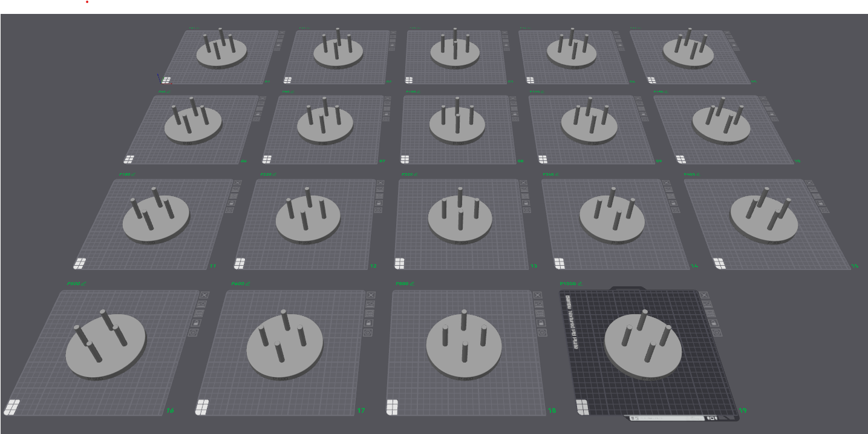Arrange objects on plate 18
The height and width of the screenshot is (434, 868).
pyautogui.click(x=540, y=314)
